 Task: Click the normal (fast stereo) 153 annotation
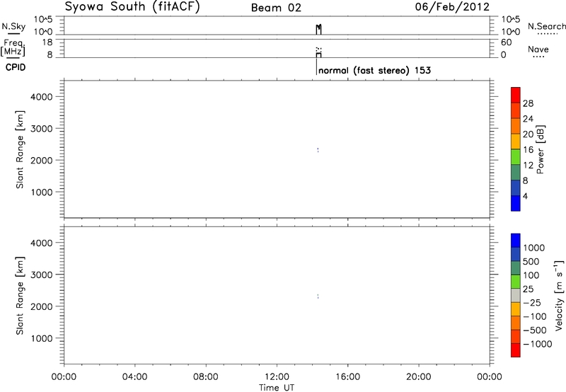(x=375, y=70)
